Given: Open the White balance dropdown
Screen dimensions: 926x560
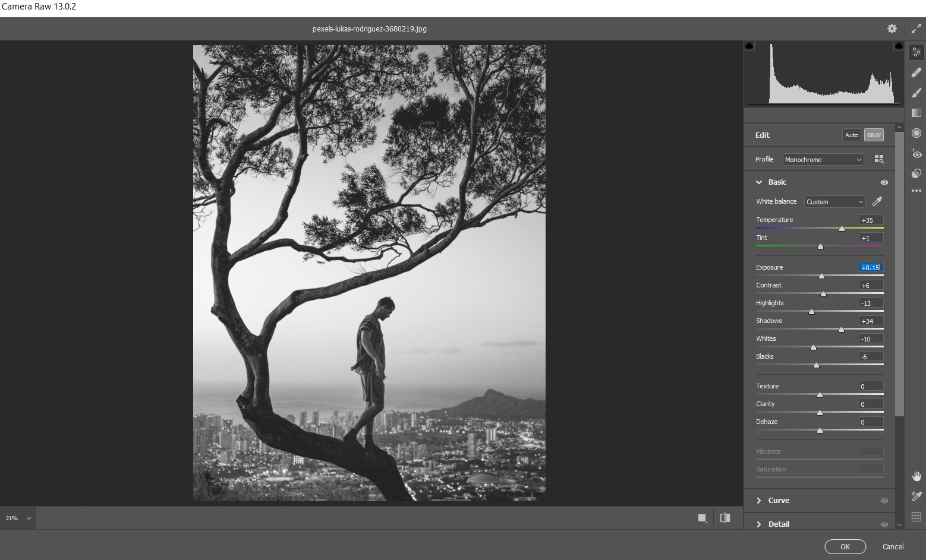Looking at the screenshot, I should pos(834,201).
